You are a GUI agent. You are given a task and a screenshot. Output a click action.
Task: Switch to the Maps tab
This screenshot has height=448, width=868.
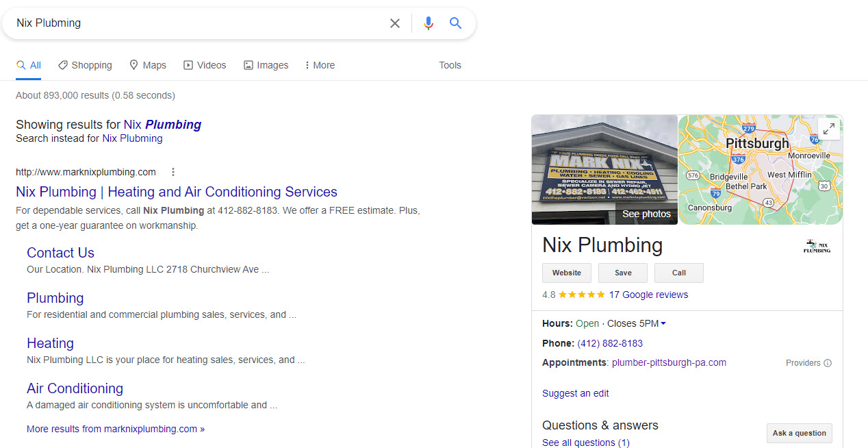click(148, 65)
